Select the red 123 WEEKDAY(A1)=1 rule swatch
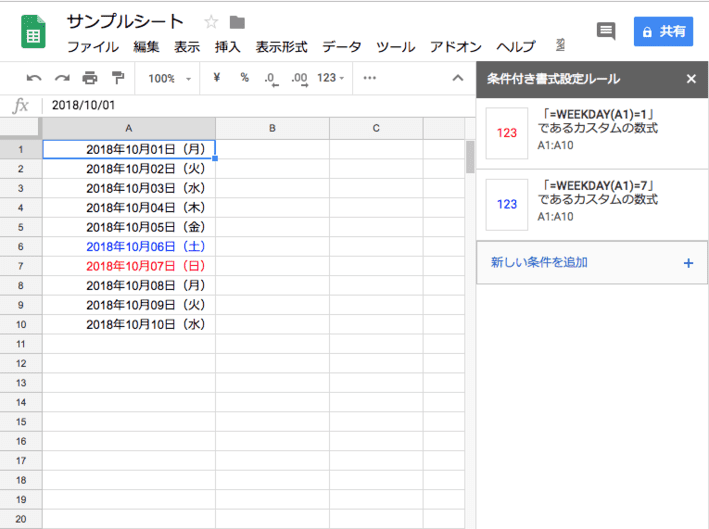709x529 pixels. pos(507,133)
